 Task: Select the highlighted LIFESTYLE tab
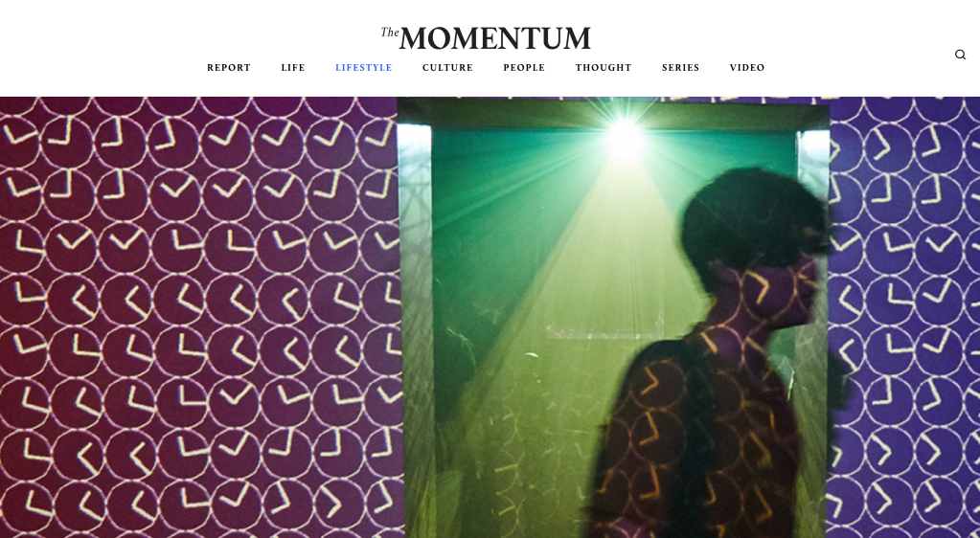point(364,67)
